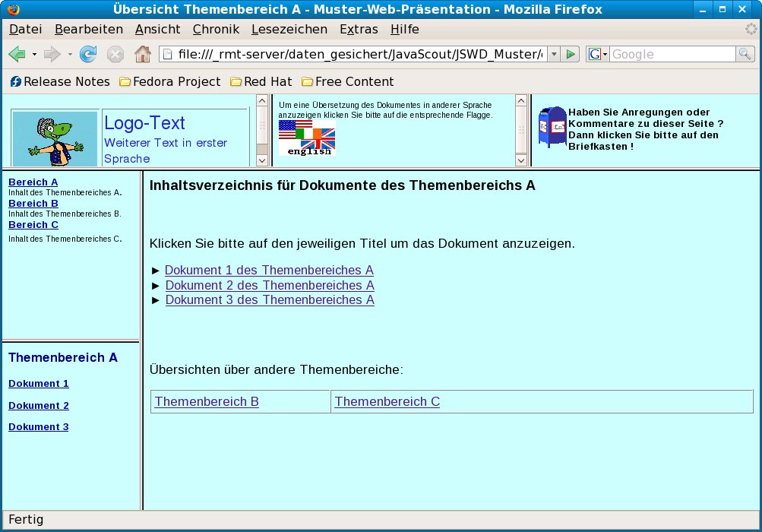Open link Dokument 1 des Themenbereiches A
The image size is (762, 532).
point(269,271)
